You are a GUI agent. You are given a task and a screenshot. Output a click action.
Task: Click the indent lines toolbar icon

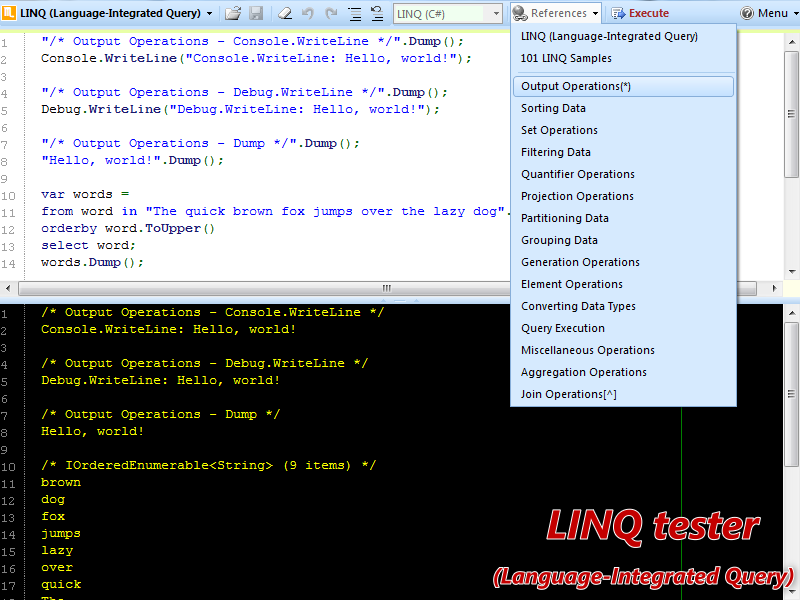pyautogui.click(x=355, y=13)
